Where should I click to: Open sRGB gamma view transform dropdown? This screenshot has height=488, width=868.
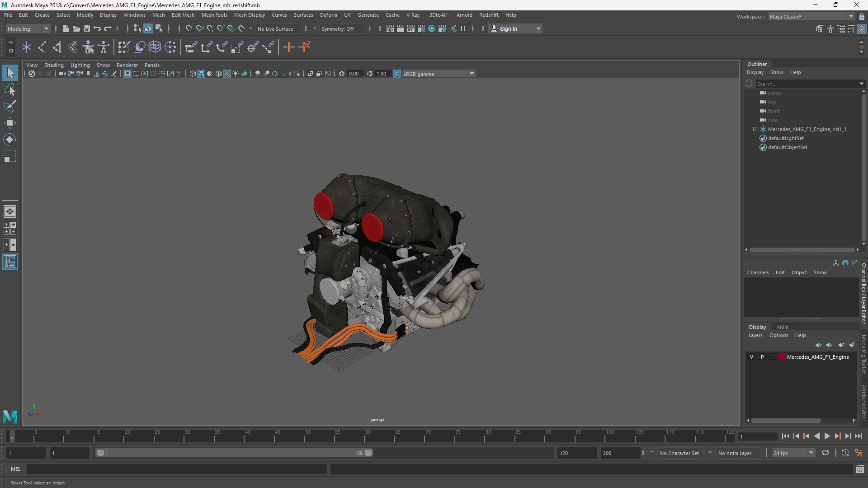(439, 74)
